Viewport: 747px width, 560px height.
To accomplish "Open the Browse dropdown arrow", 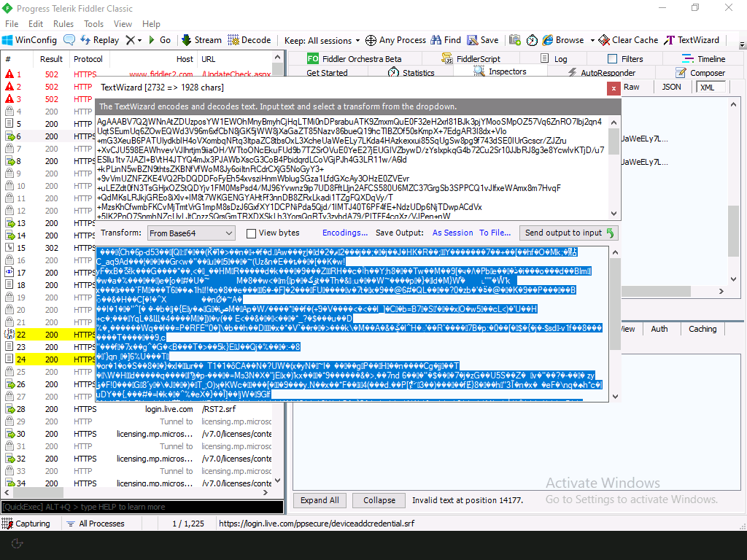I will tap(592, 40).
